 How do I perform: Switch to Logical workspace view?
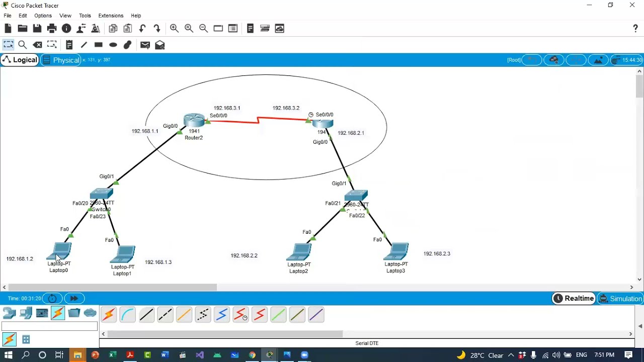[x=20, y=60]
